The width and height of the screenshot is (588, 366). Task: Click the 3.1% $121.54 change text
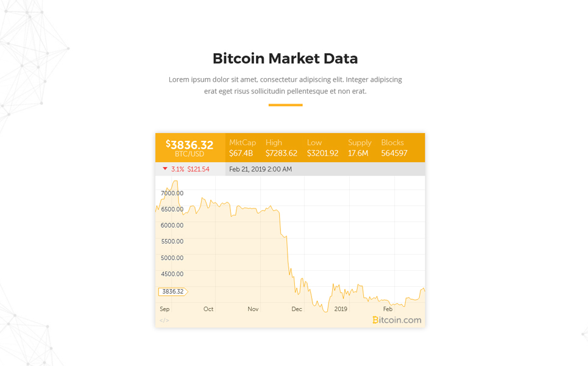coord(190,170)
